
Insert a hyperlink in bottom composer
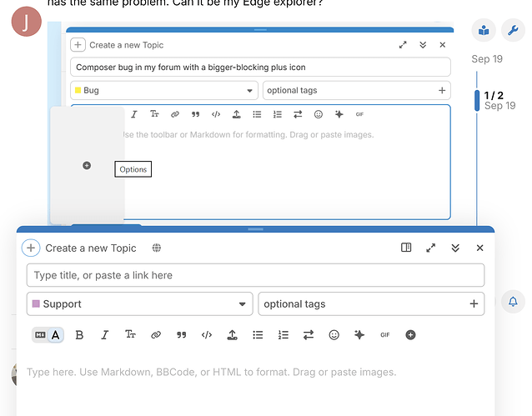click(156, 335)
